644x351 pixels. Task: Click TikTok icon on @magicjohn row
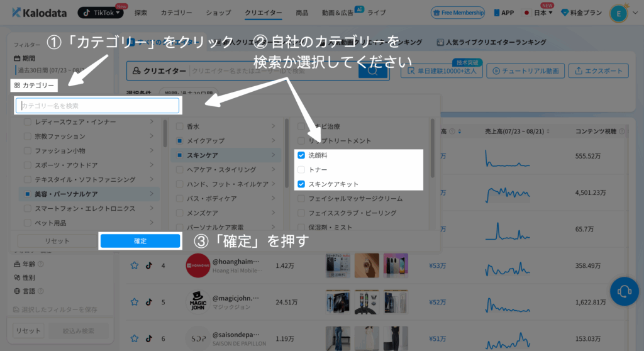(x=149, y=302)
